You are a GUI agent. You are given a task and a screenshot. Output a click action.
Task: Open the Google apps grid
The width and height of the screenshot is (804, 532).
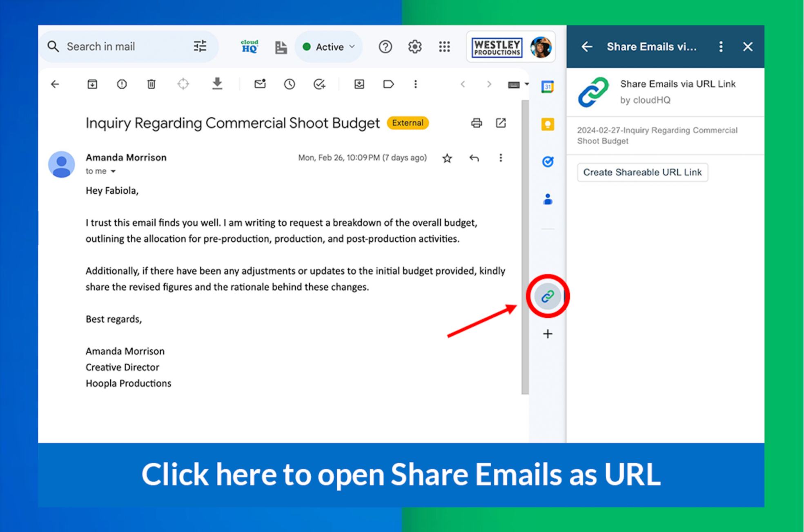click(x=444, y=47)
